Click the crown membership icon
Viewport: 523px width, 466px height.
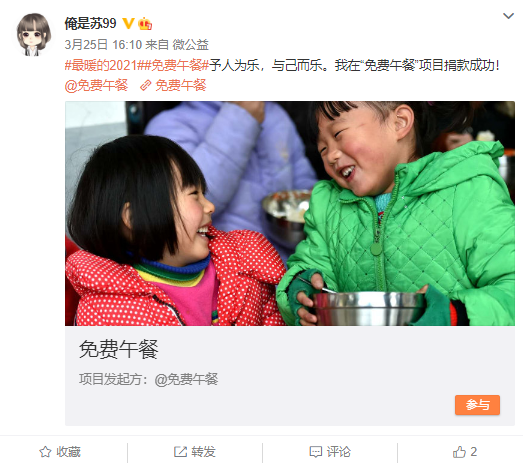(145, 24)
